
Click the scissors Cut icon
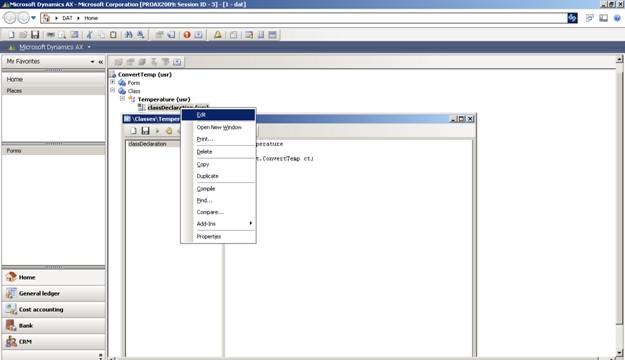pyautogui.click(x=89, y=35)
